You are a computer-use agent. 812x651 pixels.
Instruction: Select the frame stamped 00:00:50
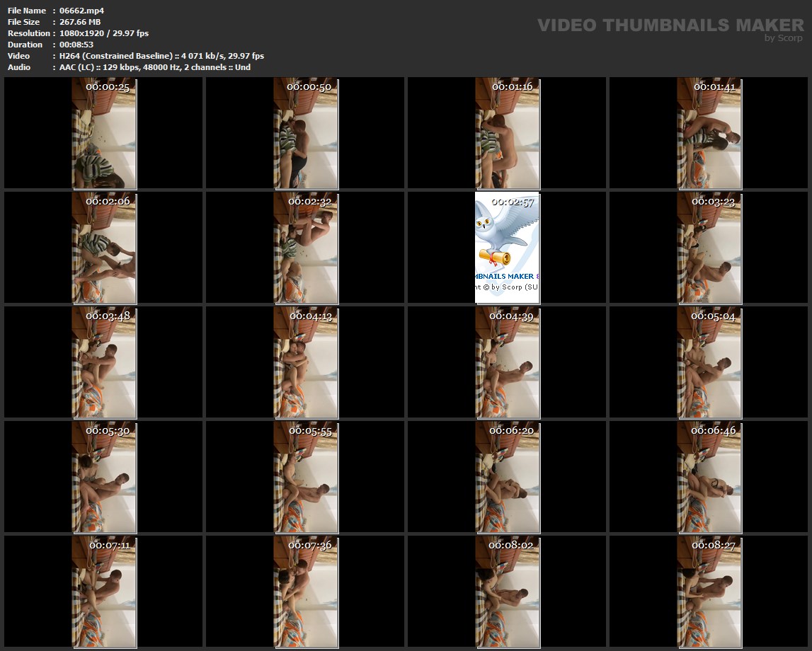coord(306,134)
